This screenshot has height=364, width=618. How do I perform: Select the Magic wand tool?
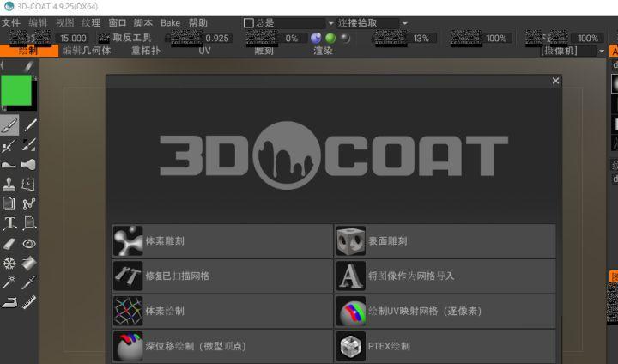tap(9, 282)
